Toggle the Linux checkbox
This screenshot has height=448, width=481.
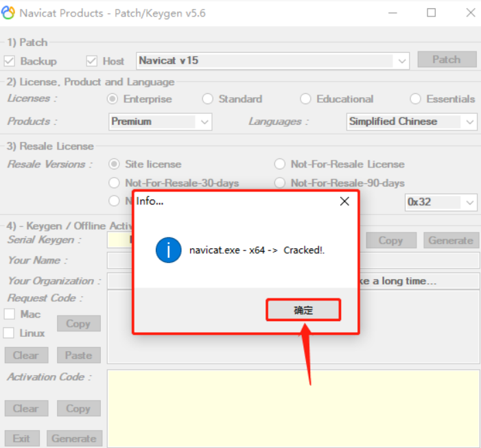9,333
